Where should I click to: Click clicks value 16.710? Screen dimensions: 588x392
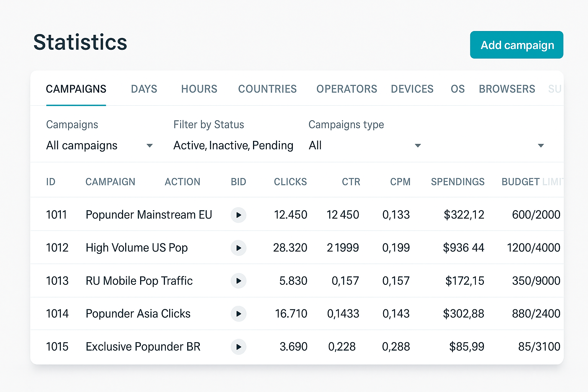(291, 314)
